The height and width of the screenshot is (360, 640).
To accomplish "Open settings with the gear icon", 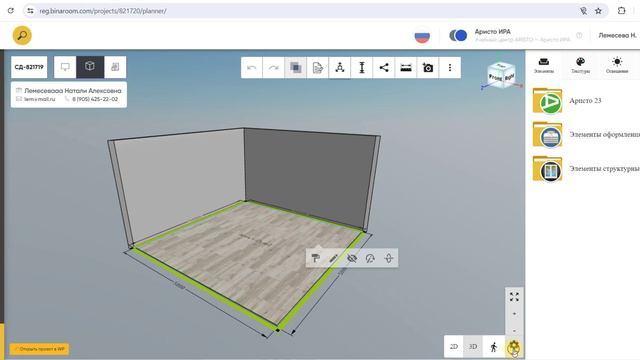I will pos(513,347).
